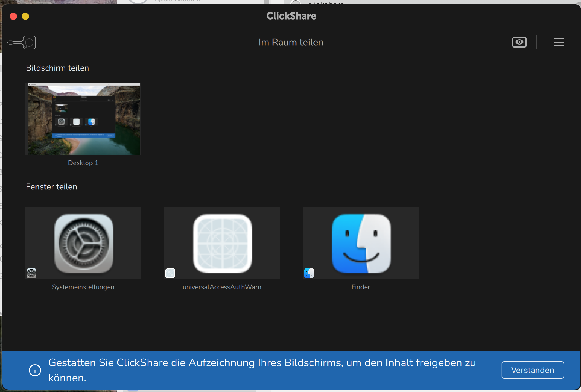Click the universalAccessAuthWarn label text
581x392 pixels.
[222, 287]
